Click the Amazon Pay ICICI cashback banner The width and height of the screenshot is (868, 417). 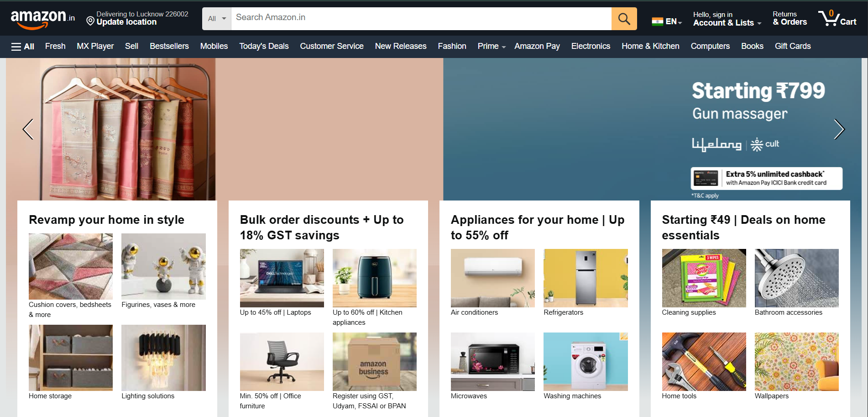(x=767, y=178)
